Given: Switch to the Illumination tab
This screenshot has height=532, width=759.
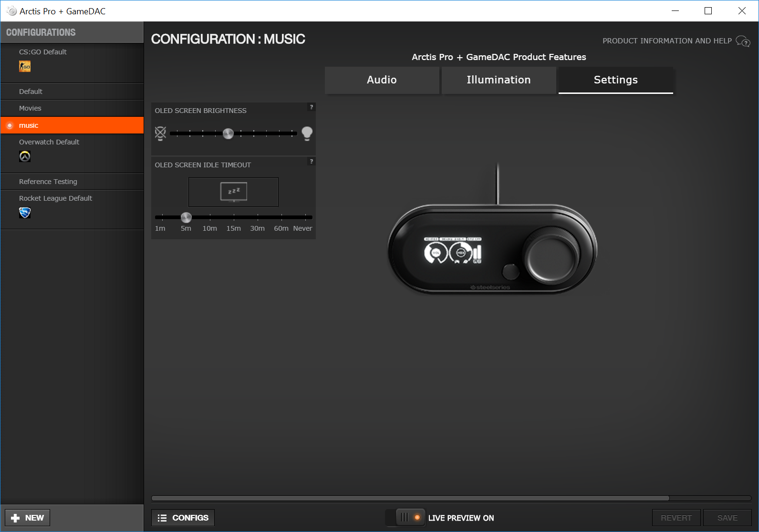Looking at the screenshot, I should click(499, 80).
